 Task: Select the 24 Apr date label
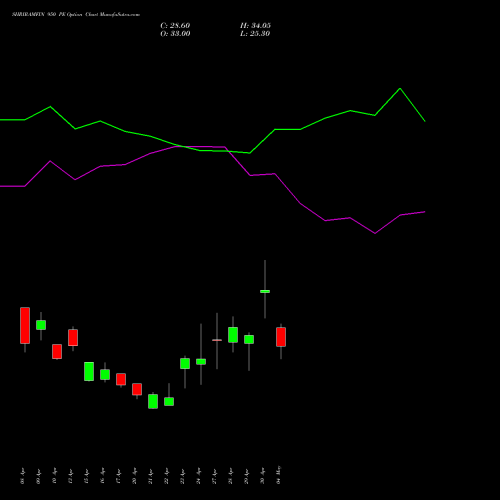pos(198,476)
